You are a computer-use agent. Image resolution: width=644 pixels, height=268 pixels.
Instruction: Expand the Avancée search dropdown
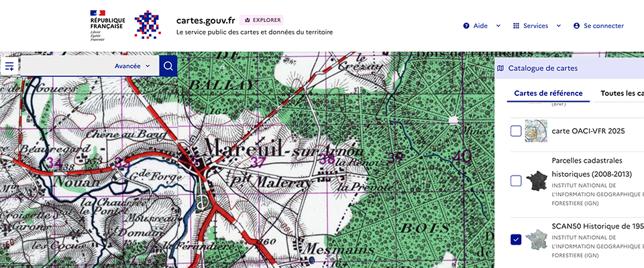tap(132, 66)
